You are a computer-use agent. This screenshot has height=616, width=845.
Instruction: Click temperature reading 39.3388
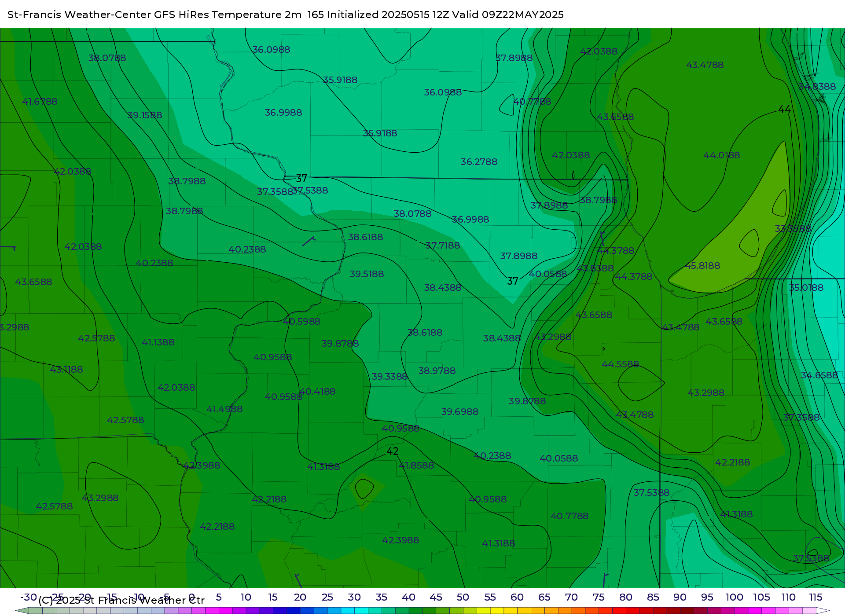tap(390, 377)
